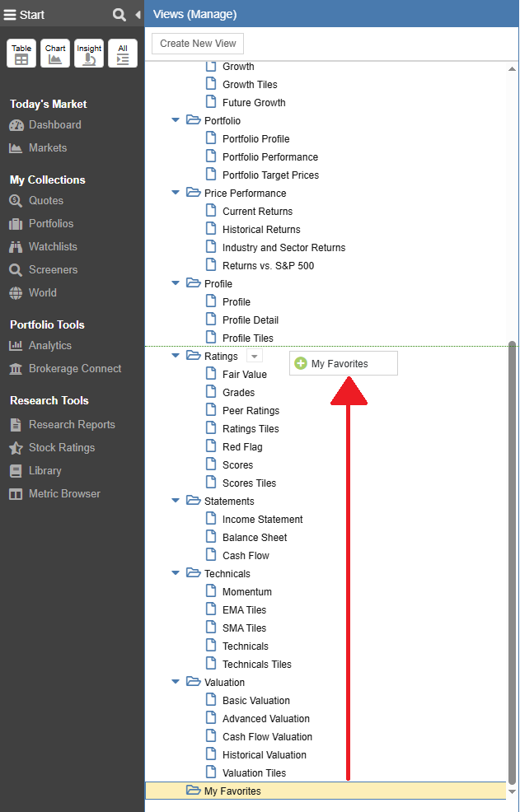
Task: Click the Stock Ratings star icon
Action: pyautogui.click(x=16, y=447)
